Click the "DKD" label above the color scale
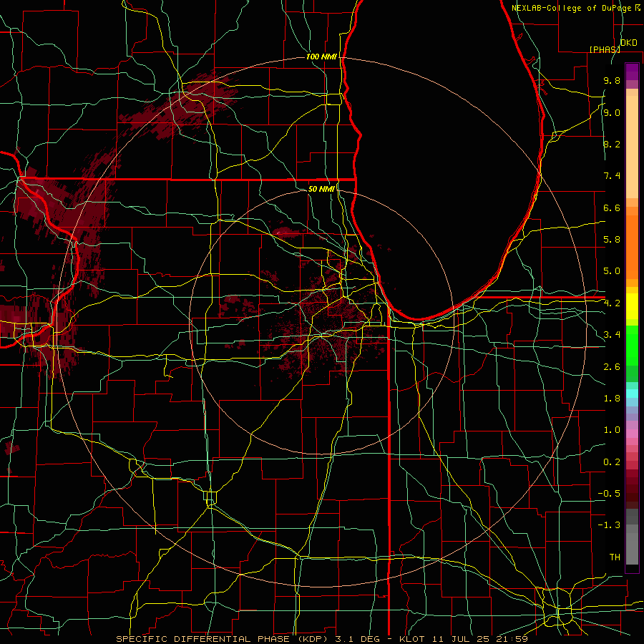 click(628, 43)
